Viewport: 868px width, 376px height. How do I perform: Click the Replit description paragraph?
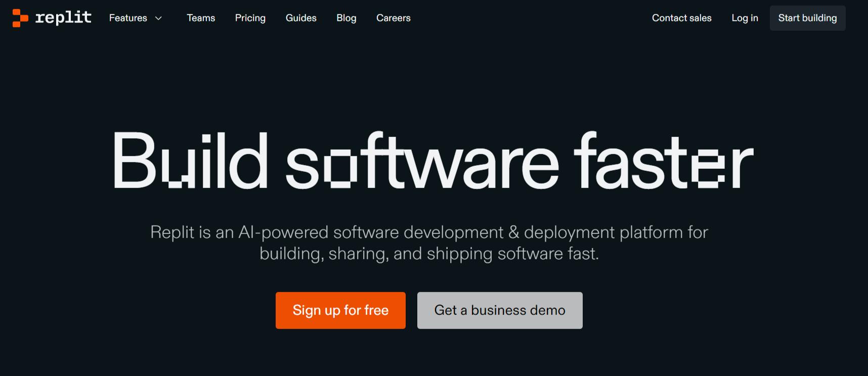(x=429, y=243)
